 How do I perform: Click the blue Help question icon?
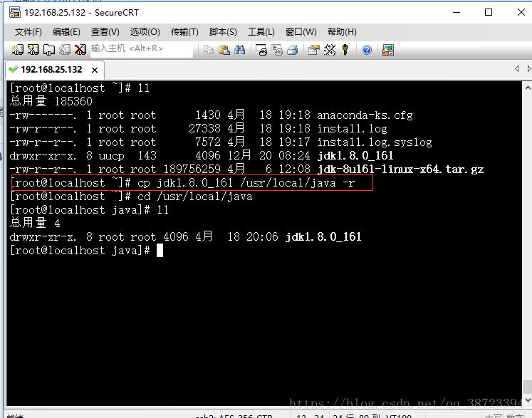tap(367, 50)
